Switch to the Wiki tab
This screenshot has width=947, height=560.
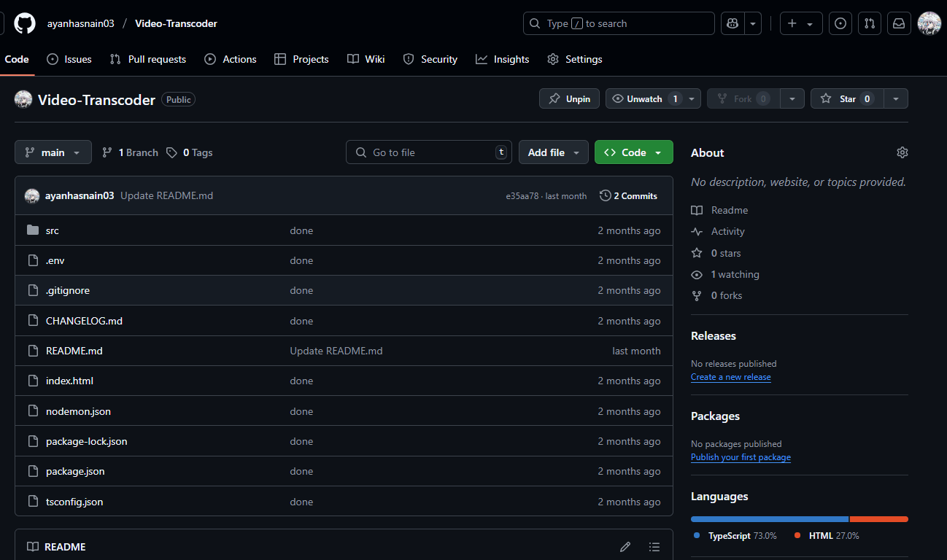[366, 59]
